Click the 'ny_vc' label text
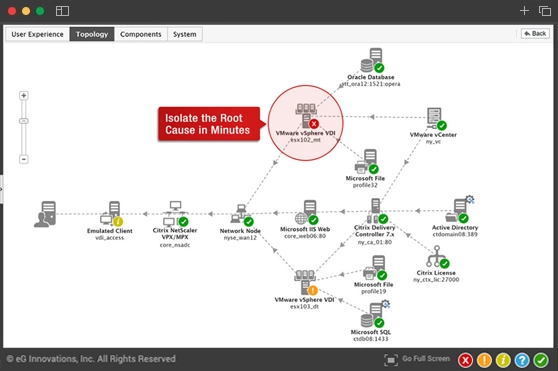This screenshot has height=371, width=558. click(x=433, y=142)
